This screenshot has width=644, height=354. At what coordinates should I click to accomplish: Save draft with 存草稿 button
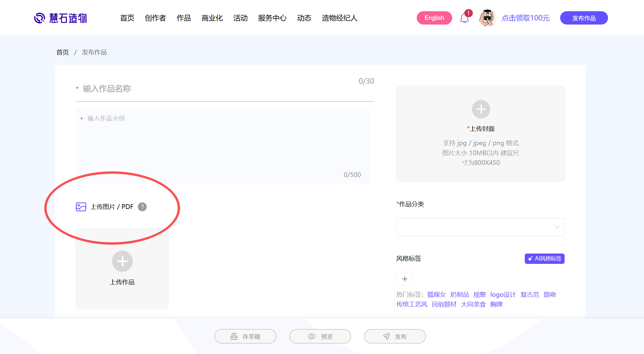[x=245, y=336]
